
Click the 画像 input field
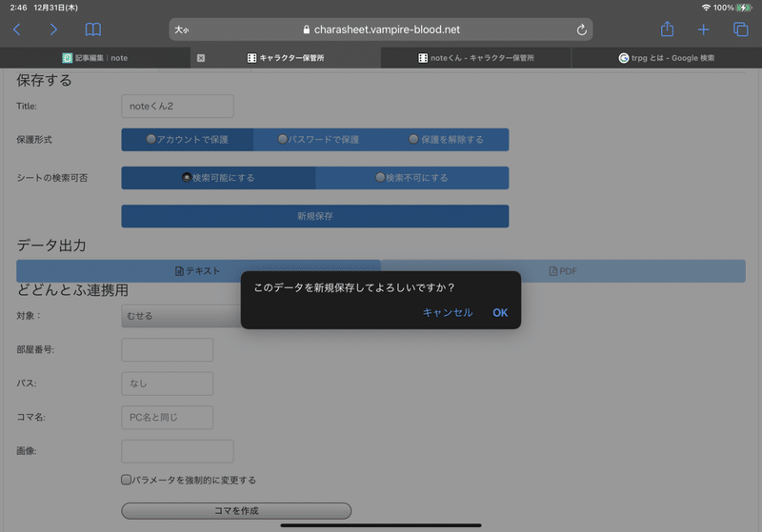click(x=177, y=451)
